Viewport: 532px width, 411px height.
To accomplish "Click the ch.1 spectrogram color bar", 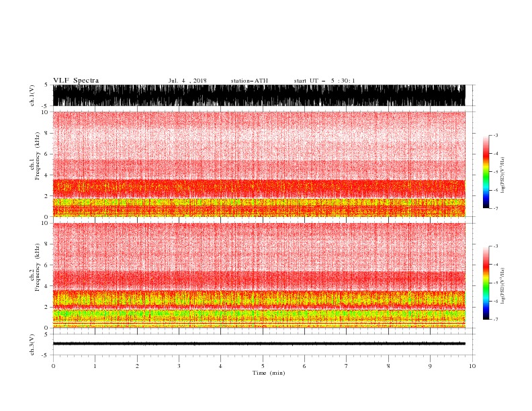I will (486, 172).
